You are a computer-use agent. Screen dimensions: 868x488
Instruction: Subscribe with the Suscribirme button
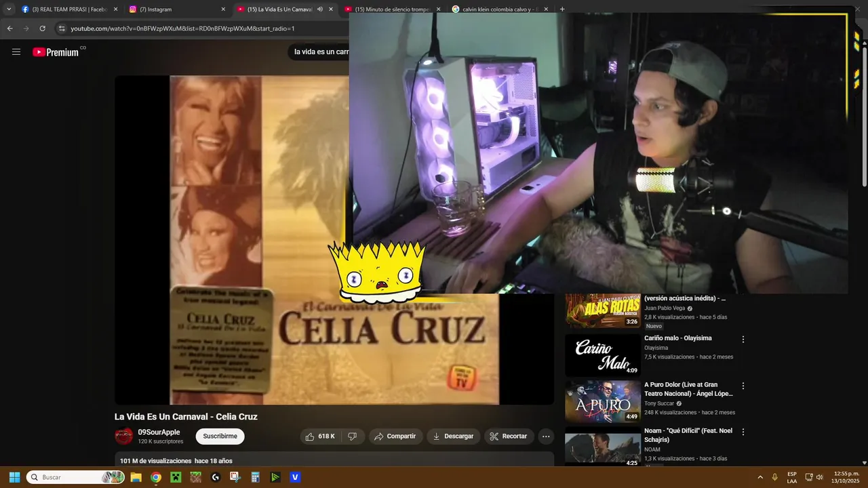[x=220, y=436]
